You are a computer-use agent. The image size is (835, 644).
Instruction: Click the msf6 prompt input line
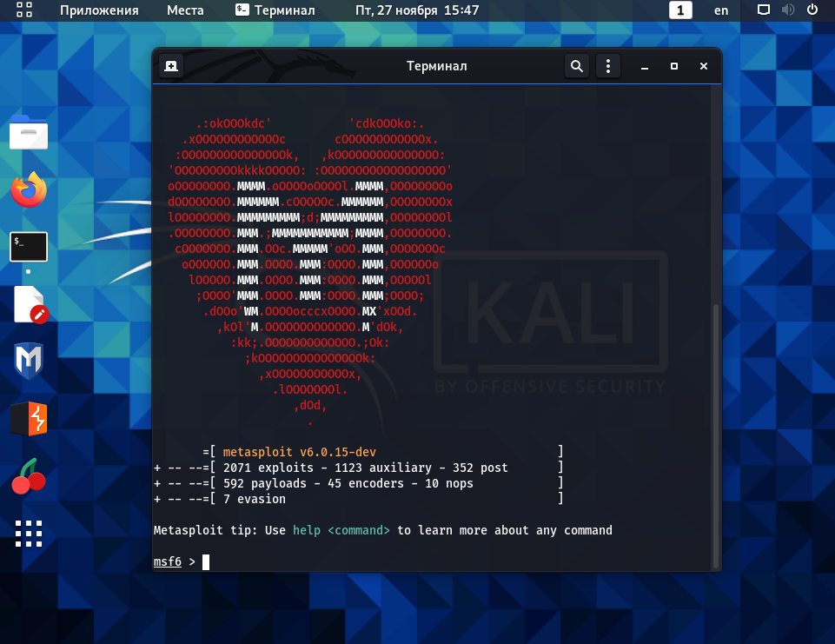click(x=433, y=561)
